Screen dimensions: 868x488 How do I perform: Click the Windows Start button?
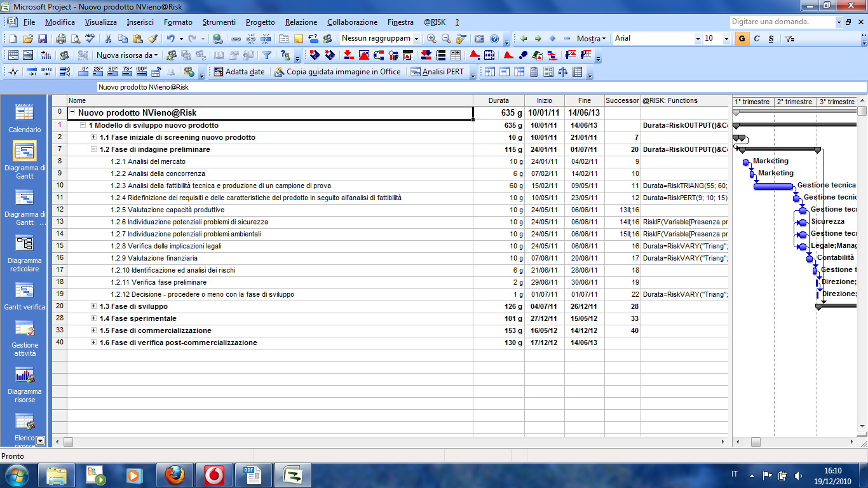click(17, 475)
